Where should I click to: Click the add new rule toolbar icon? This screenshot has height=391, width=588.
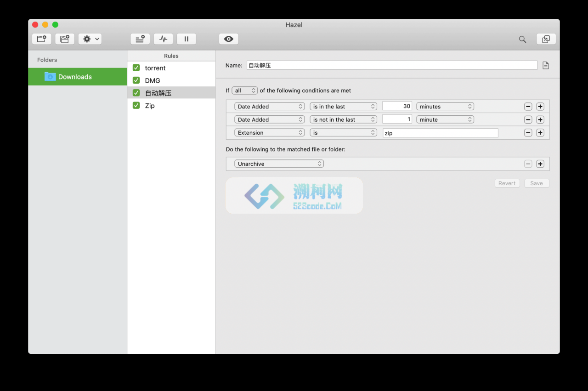point(140,39)
